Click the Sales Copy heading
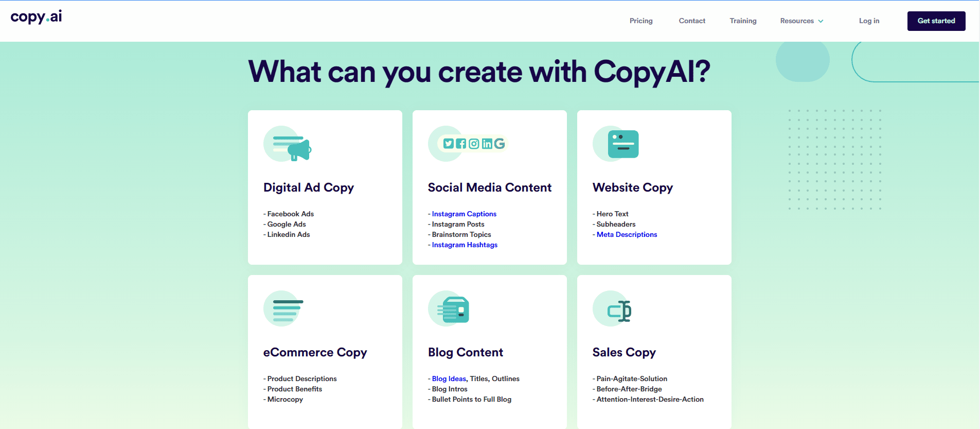 point(624,352)
